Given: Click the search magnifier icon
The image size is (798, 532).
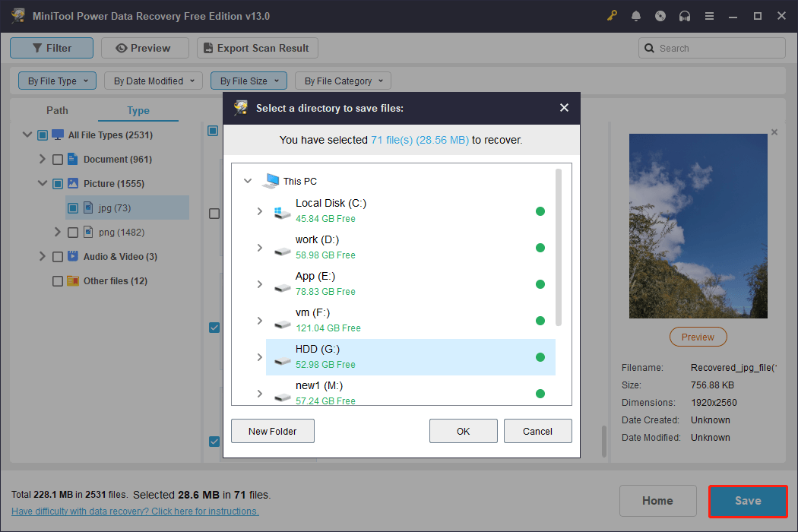Looking at the screenshot, I should point(649,49).
